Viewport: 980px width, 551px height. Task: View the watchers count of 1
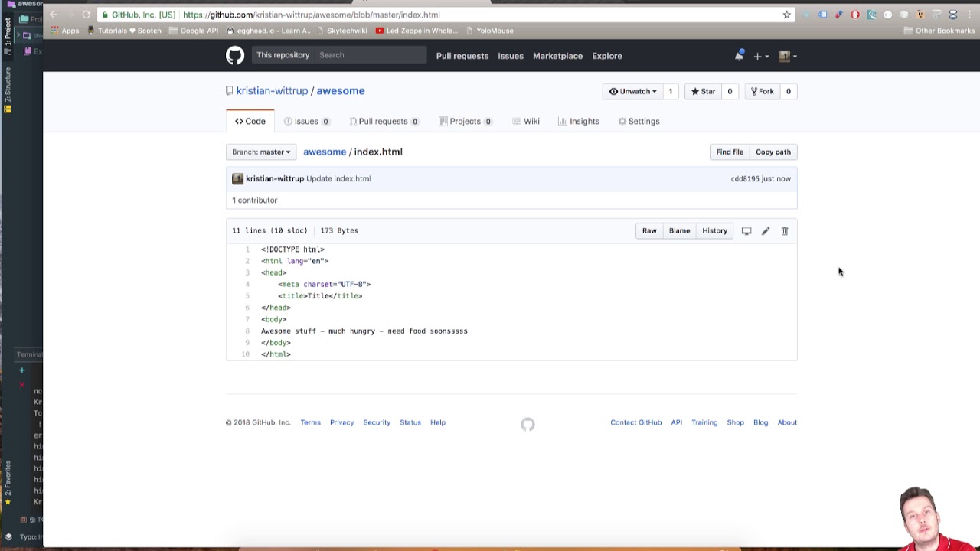pyautogui.click(x=670, y=91)
